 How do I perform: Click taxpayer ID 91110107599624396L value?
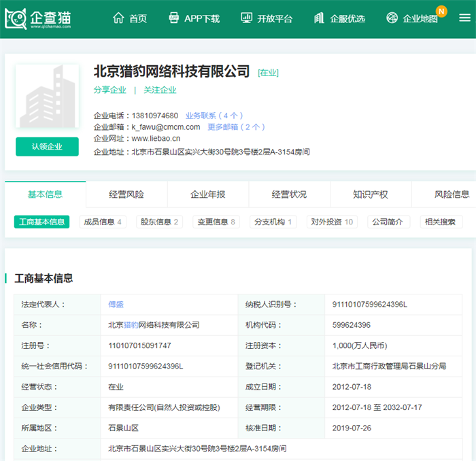coord(369,305)
